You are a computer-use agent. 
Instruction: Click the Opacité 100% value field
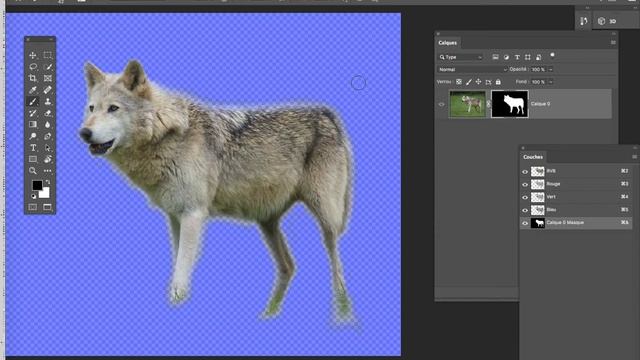coord(538,69)
